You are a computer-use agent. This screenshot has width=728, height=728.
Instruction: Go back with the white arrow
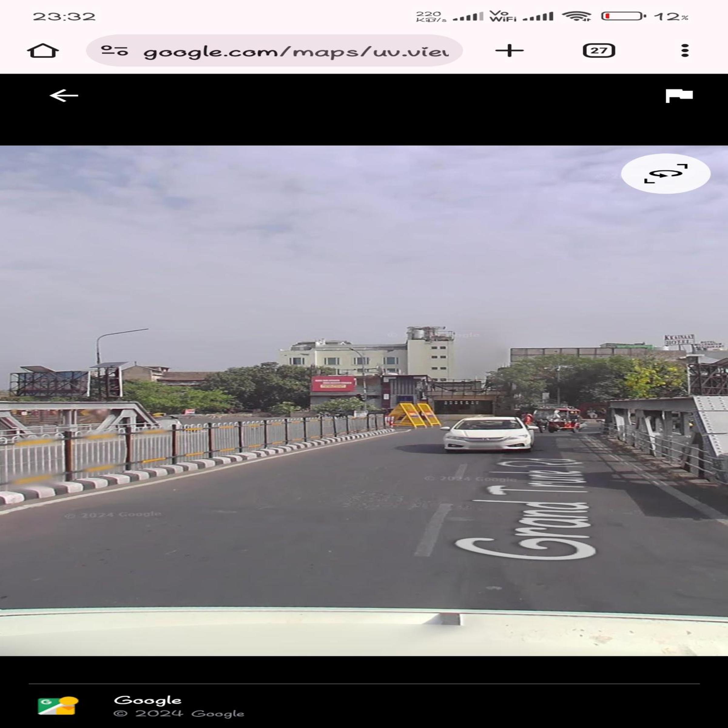click(64, 96)
